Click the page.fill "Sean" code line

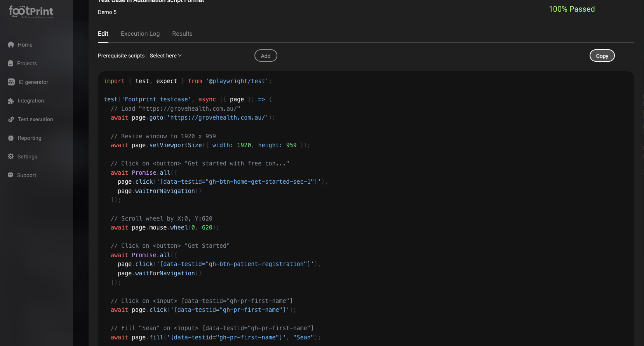click(x=216, y=337)
